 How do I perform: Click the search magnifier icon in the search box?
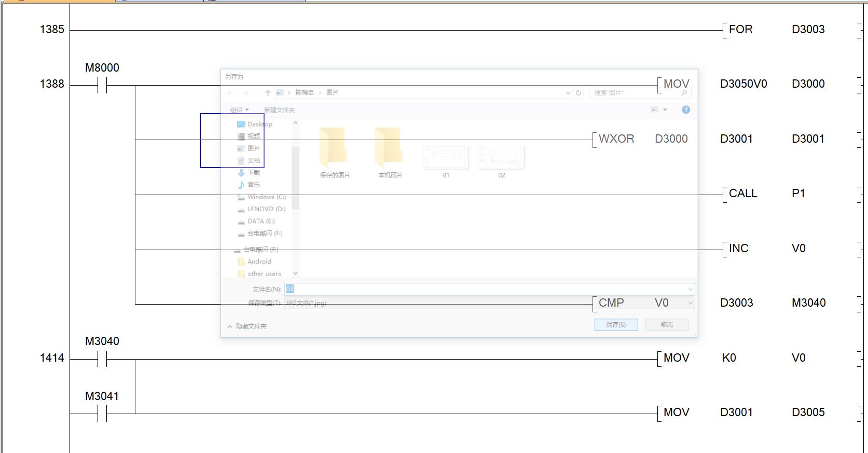click(684, 93)
